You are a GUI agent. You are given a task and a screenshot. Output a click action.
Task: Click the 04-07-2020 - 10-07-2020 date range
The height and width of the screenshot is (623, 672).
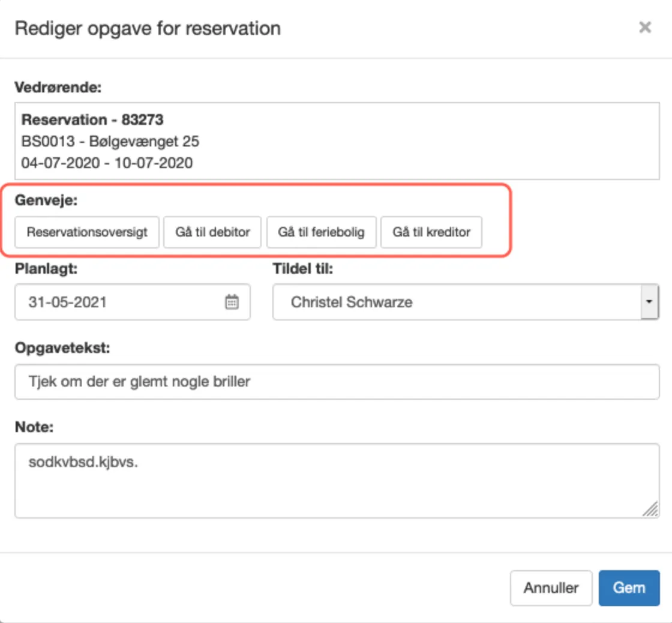107,163
